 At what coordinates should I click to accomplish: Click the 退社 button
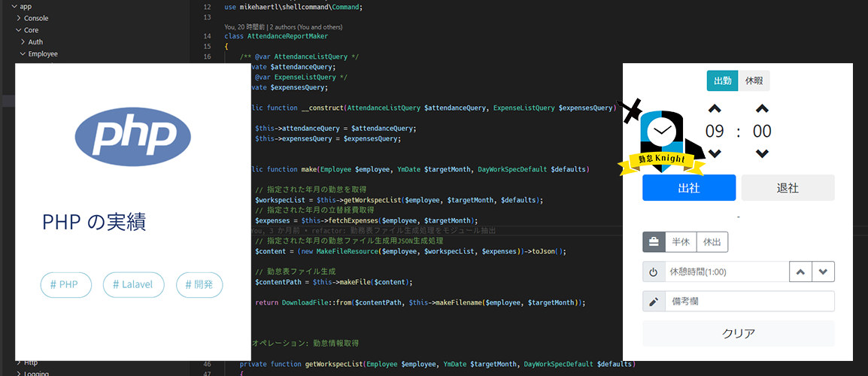coord(788,188)
